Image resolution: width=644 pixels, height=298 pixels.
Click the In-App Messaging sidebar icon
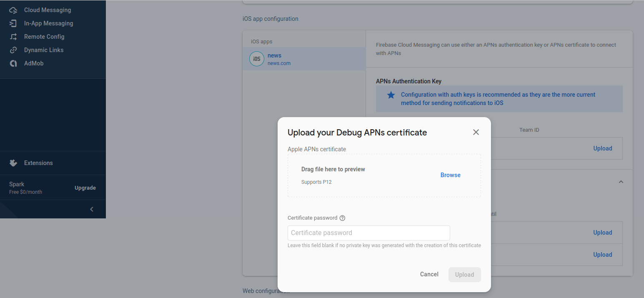[x=13, y=23]
